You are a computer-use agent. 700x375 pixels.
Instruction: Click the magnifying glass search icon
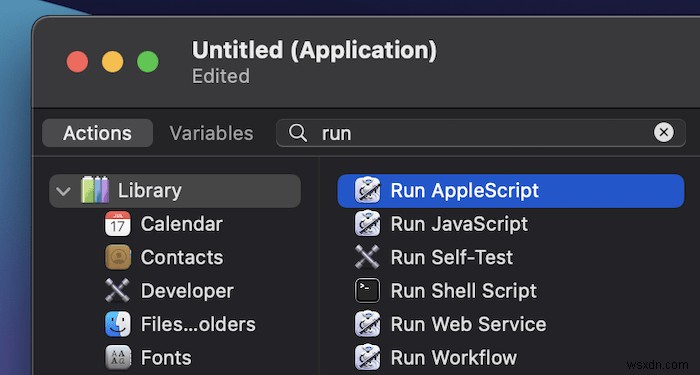(x=298, y=133)
